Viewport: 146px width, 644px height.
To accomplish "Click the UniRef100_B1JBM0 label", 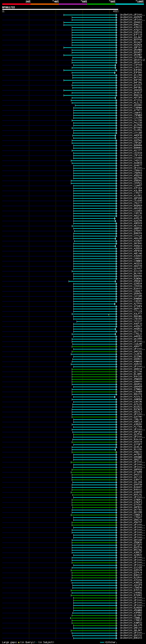I will [131, 374].
